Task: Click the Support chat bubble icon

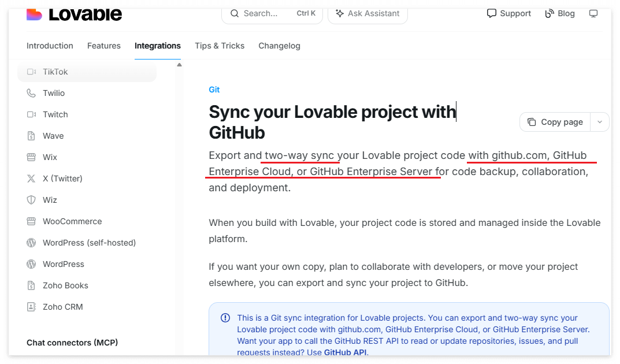Action: 492,13
